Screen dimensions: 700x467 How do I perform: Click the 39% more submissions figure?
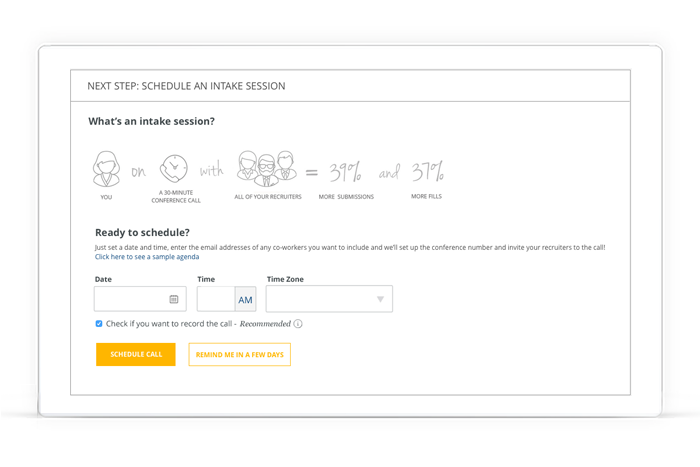[x=345, y=172]
